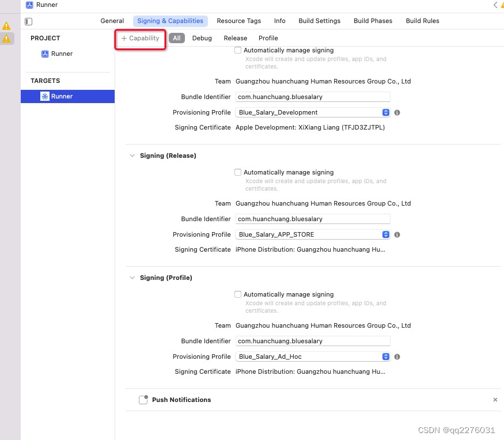Open Blue_Salary_Development provisioning profile dropdown
This screenshot has height=440, width=504.
click(313, 112)
